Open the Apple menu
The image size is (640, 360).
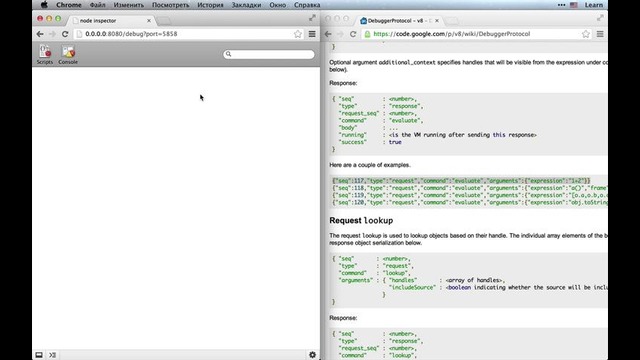point(44,5)
